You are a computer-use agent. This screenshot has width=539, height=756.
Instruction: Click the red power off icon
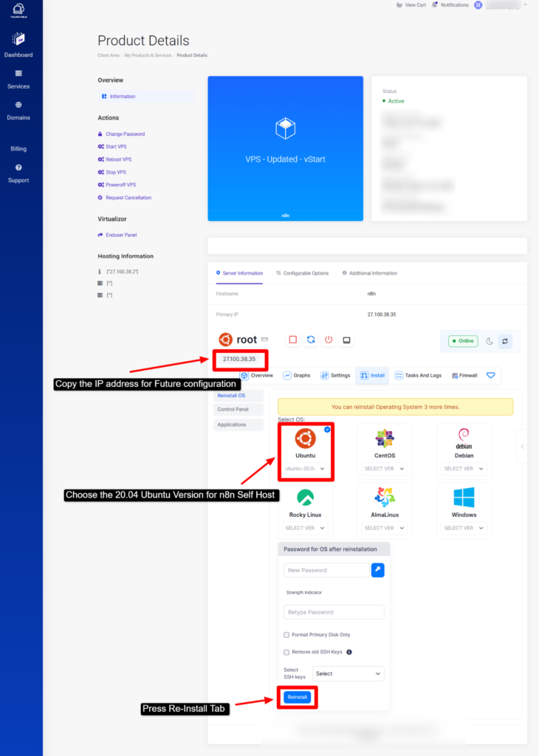pyautogui.click(x=329, y=340)
